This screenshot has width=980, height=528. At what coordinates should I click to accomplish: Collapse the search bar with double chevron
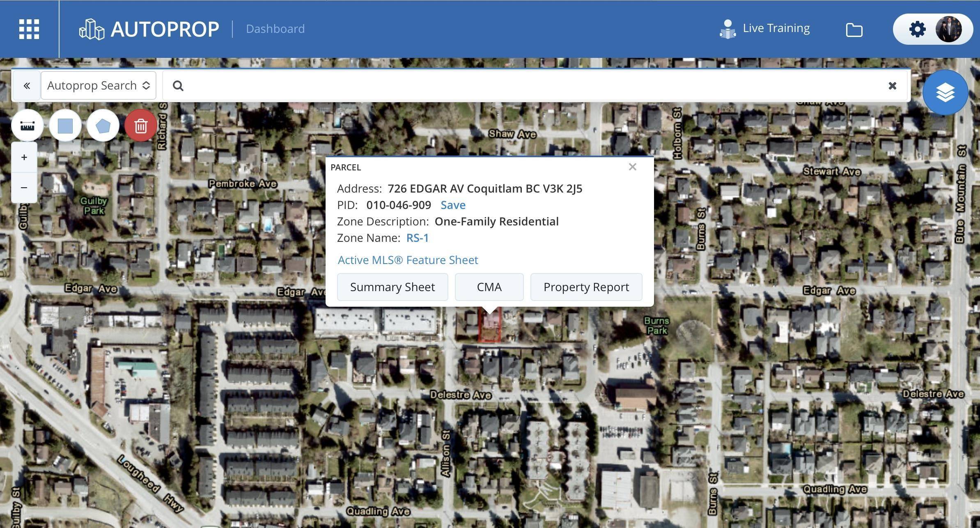point(27,85)
